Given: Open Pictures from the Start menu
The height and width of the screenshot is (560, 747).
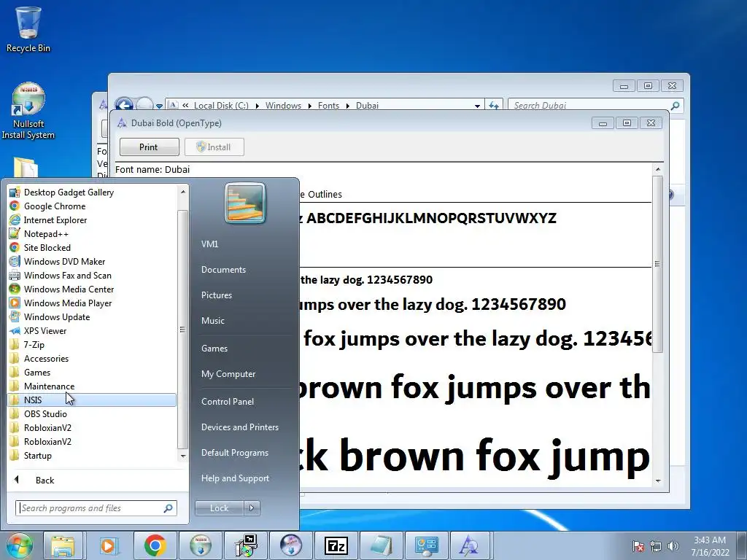Looking at the screenshot, I should pos(217,295).
